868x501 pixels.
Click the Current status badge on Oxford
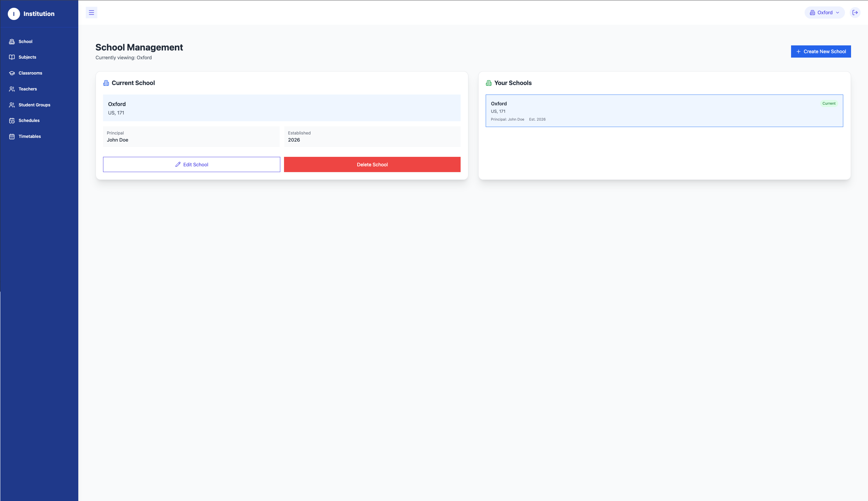click(x=828, y=103)
